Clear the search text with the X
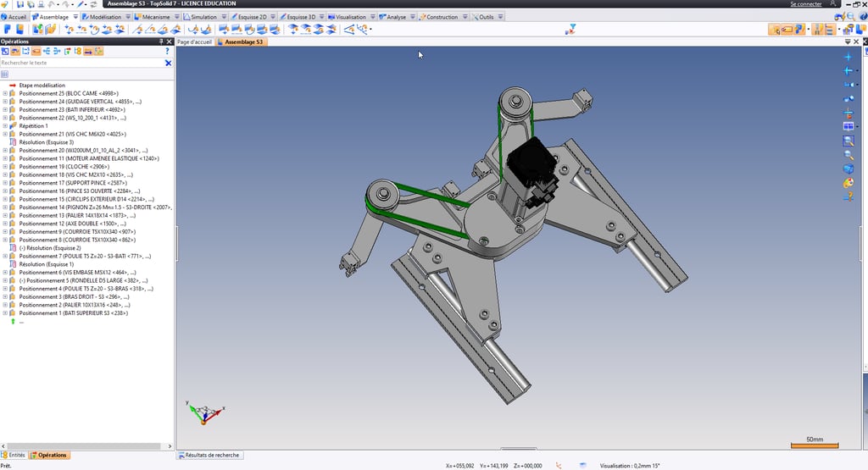The height and width of the screenshot is (470, 868). tap(169, 63)
